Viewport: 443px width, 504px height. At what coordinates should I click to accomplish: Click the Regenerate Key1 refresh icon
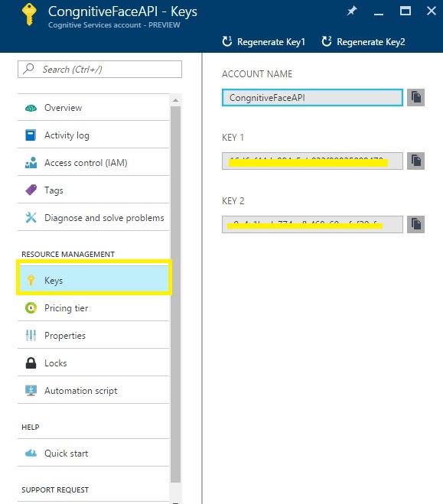tap(227, 41)
